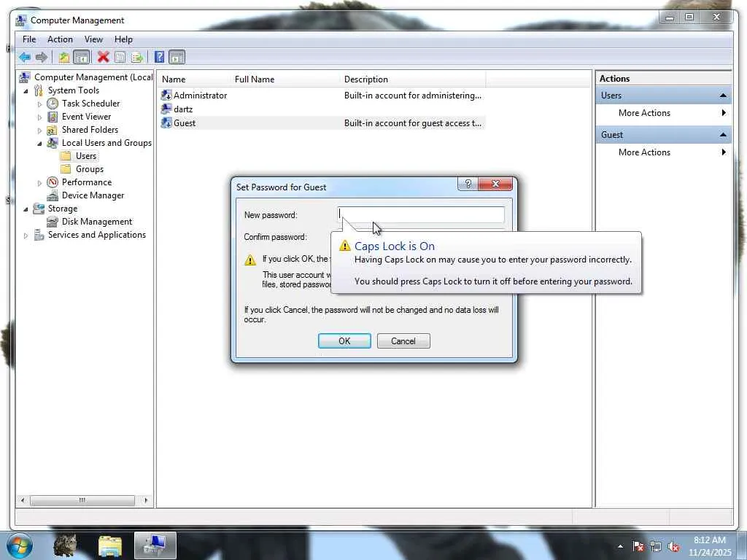Click the Shared Folders icon
Viewport: 747px width, 560px height.
[53, 130]
